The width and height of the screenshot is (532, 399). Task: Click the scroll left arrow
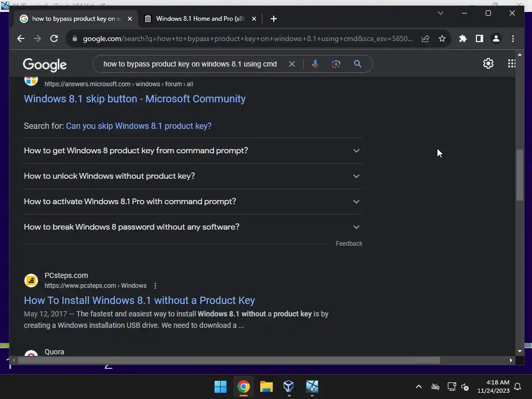tap(14, 361)
